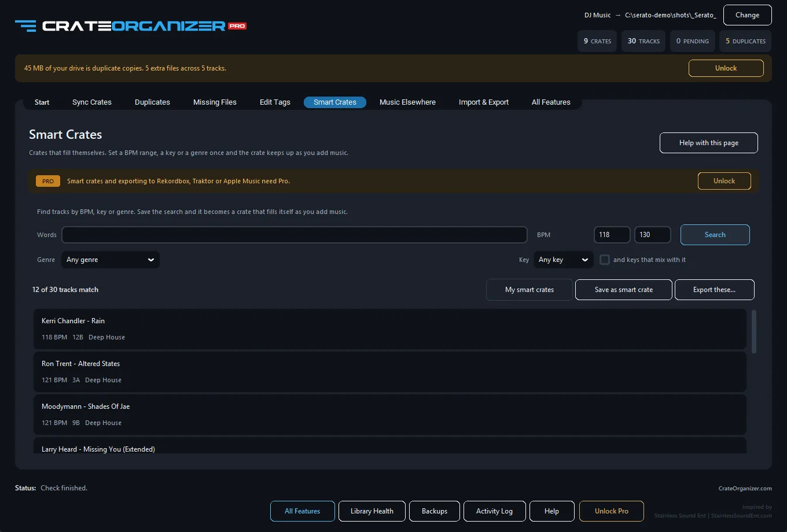Open the Missing Files tab
Viewport: 787px width, 532px height.
pyautogui.click(x=215, y=102)
